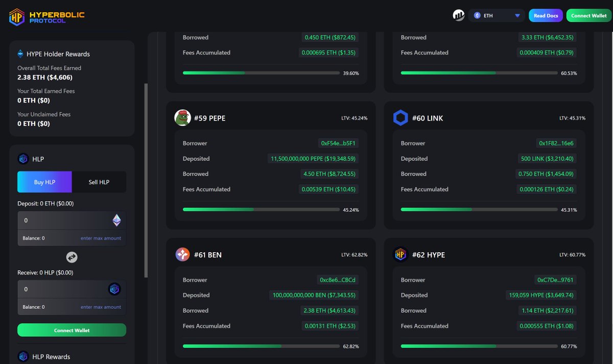Click deposited value 500 LINK ($3,210.40)

(546, 159)
